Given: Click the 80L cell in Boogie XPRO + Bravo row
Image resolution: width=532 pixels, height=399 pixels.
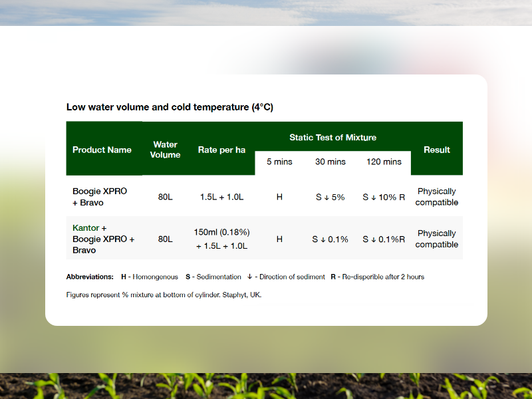Looking at the screenshot, I should point(165,197).
